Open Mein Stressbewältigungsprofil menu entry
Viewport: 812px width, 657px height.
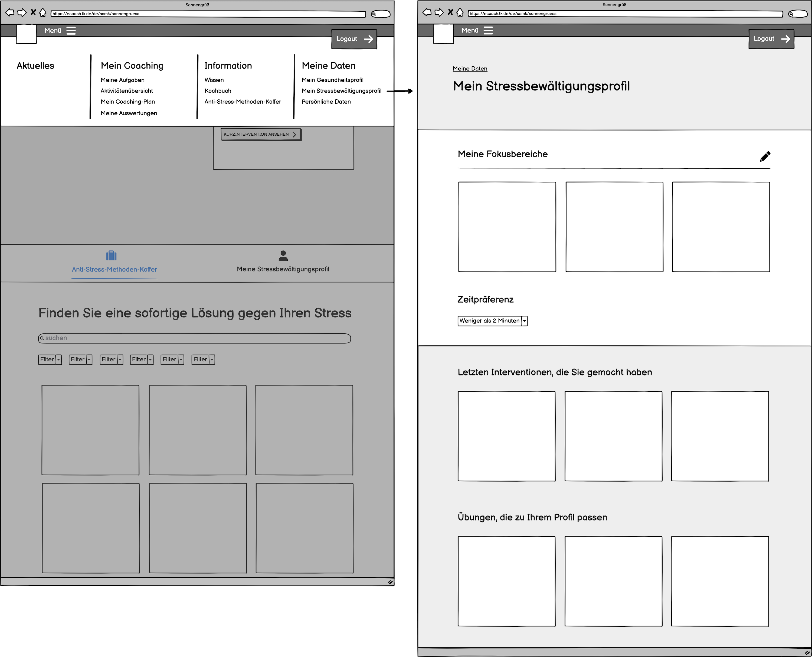tap(341, 91)
